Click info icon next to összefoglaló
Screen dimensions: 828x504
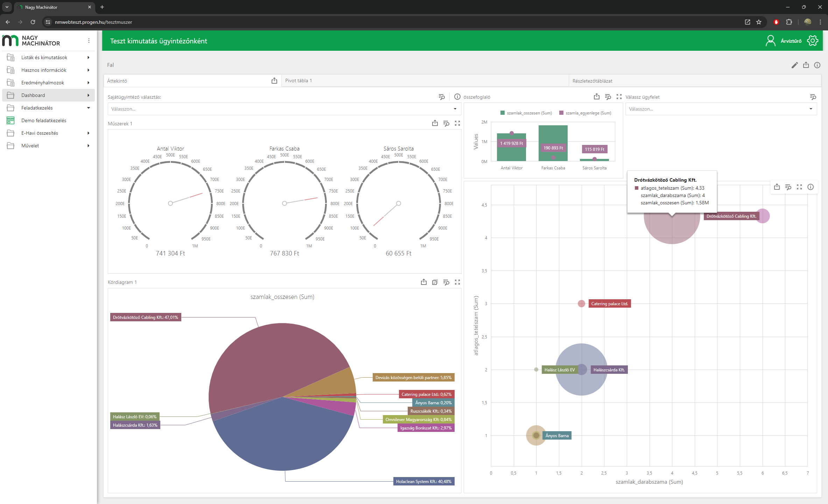(457, 97)
